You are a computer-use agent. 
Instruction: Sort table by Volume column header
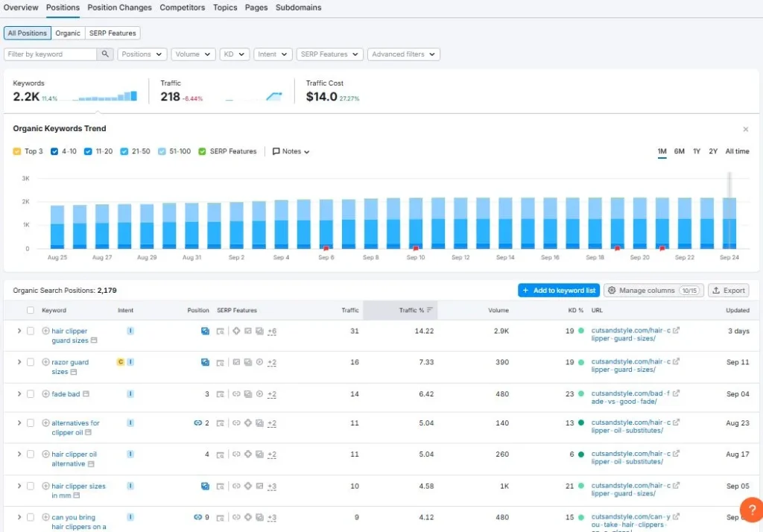click(x=498, y=310)
